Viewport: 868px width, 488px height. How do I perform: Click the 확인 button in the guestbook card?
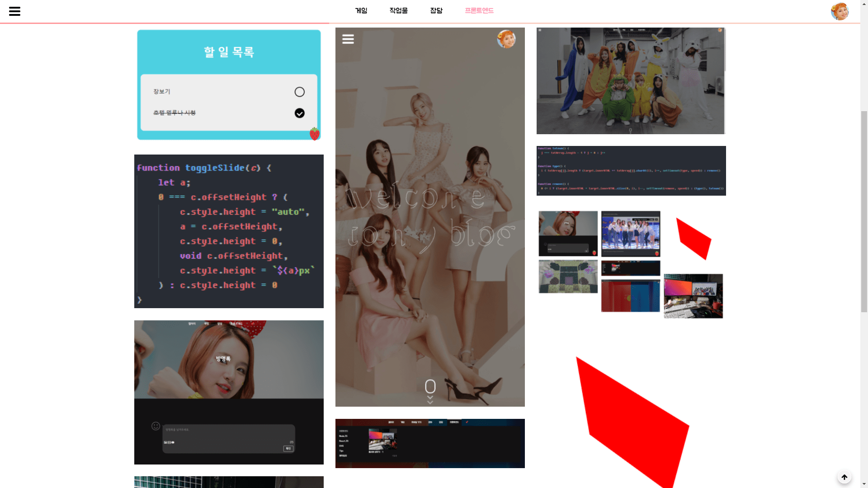click(288, 448)
